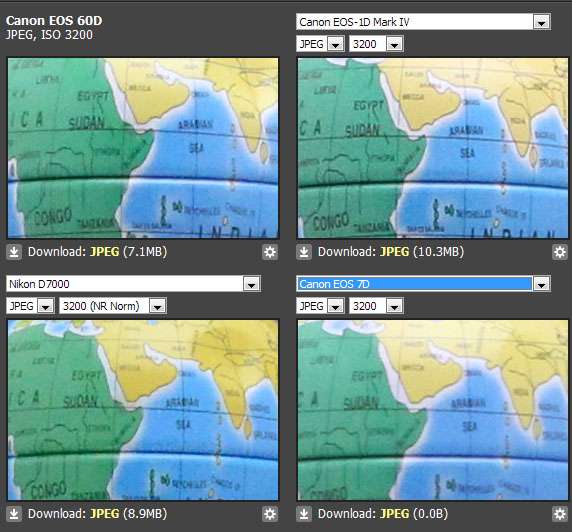Image resolution: width=572 pixels, height=532 pixels.
Task: Click the download icon under the Nikon D7000 image
Action: click(x=14, y=514)
